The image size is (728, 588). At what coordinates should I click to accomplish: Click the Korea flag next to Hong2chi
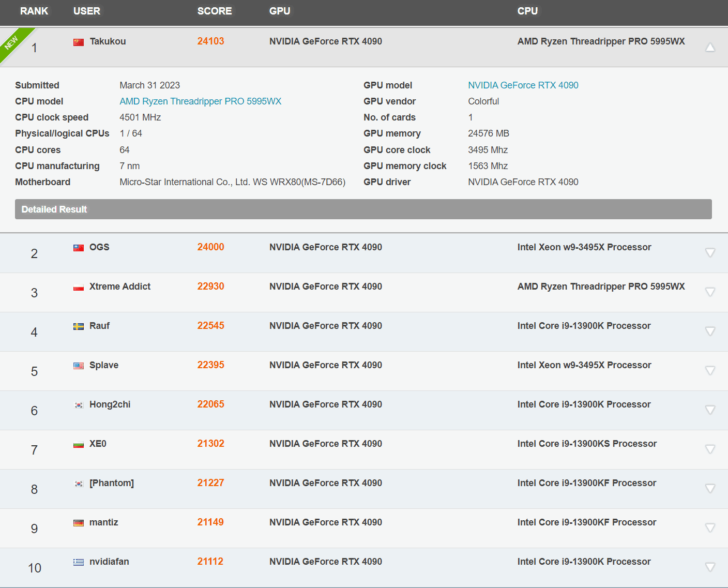79,405
